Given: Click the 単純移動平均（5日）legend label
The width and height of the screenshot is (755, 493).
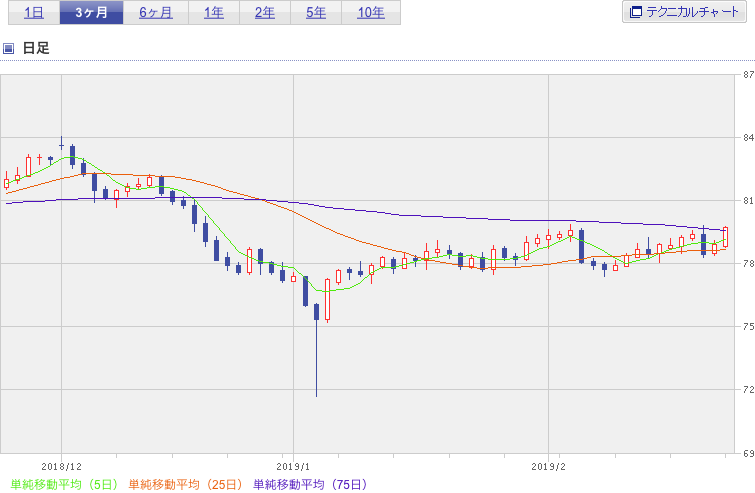Looking at the screenshot, I should click(x=64, y=484).
